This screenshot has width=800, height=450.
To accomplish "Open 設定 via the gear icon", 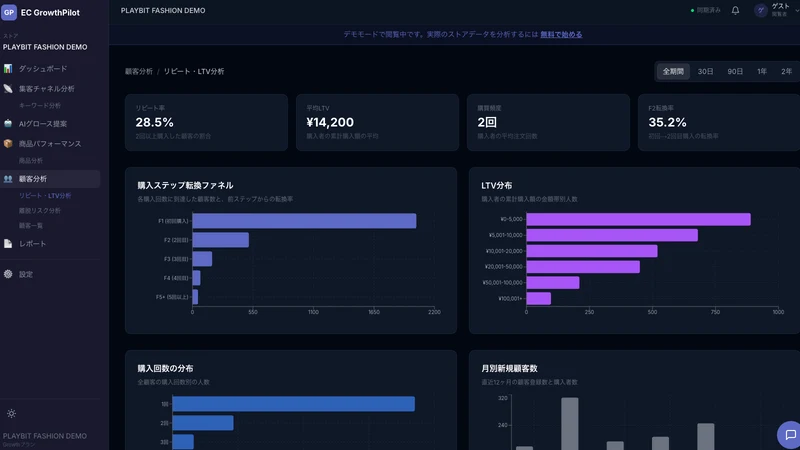I will point(8,274).
